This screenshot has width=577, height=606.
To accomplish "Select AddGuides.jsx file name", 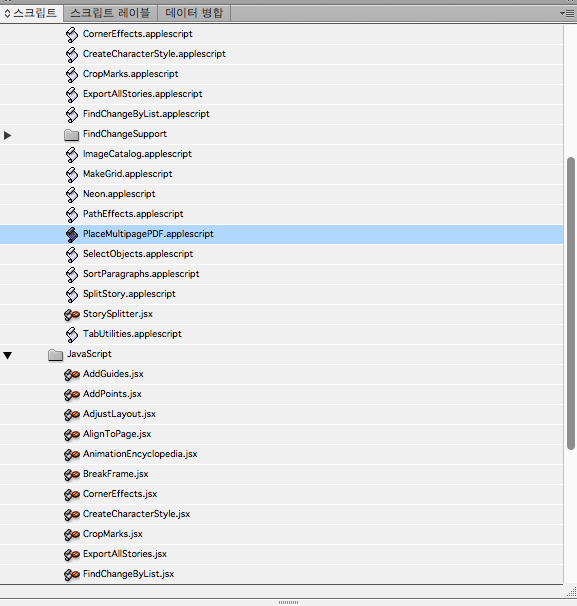I will click(x=113, y=374).
